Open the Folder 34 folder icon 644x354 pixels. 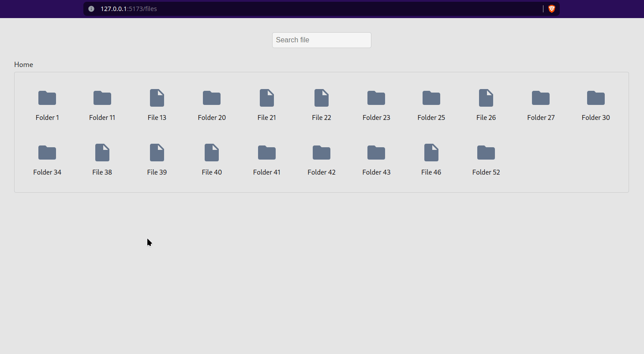(47, 153)
